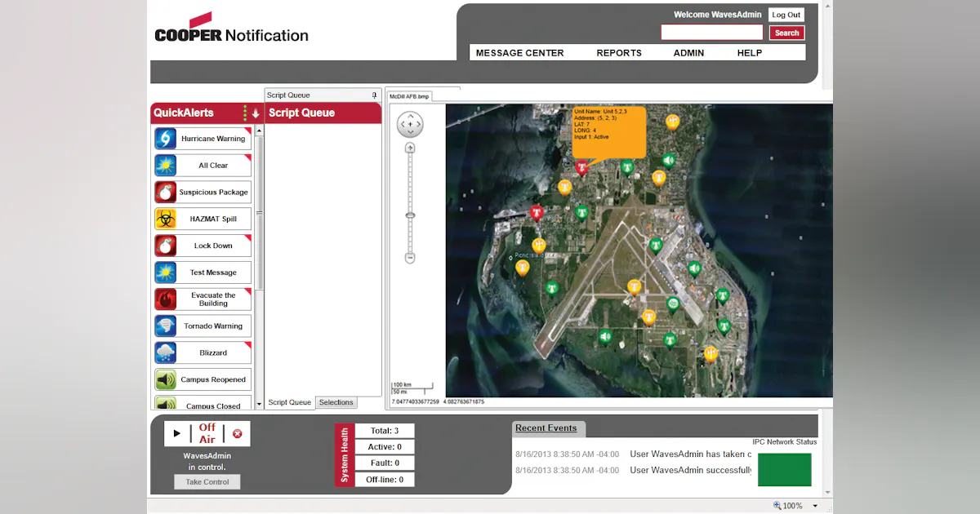The width and height of the screenshot is (980, 514).
Task: Click the Hurricane Warning swirl icon
Action: 166,139
